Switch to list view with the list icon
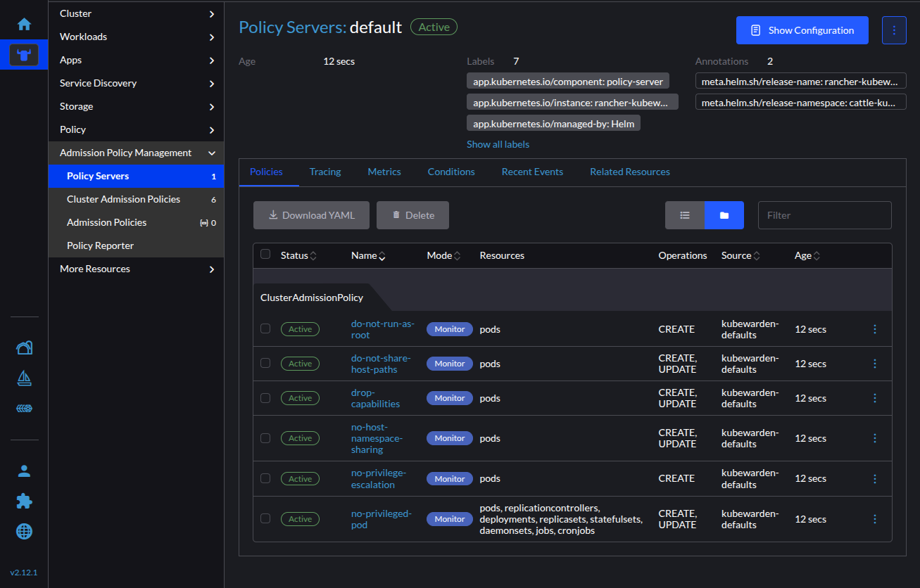The height and width of the screenshot is (588, 920). click(x=685, y=215)
